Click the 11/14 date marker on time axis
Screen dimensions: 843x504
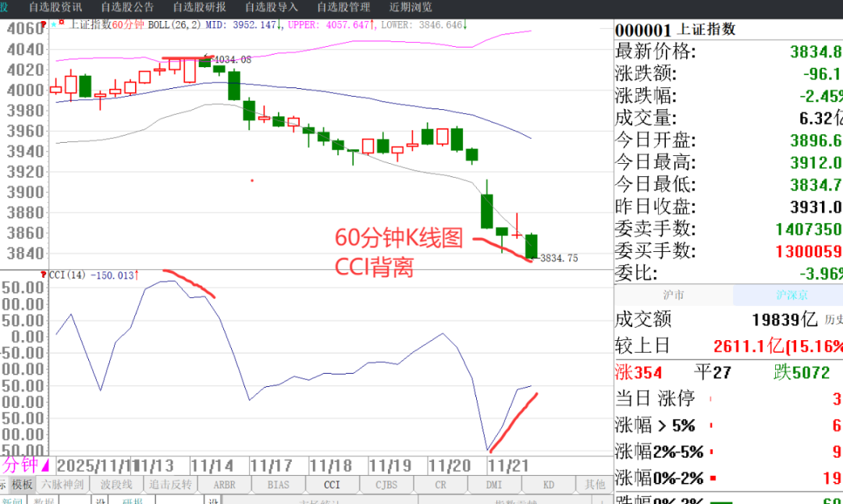point(212,465)
